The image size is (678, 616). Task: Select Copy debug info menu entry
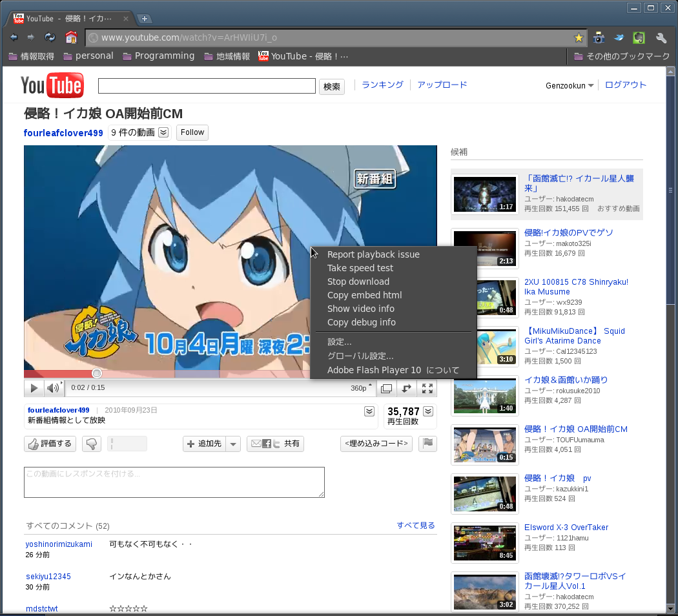point(393,322)
